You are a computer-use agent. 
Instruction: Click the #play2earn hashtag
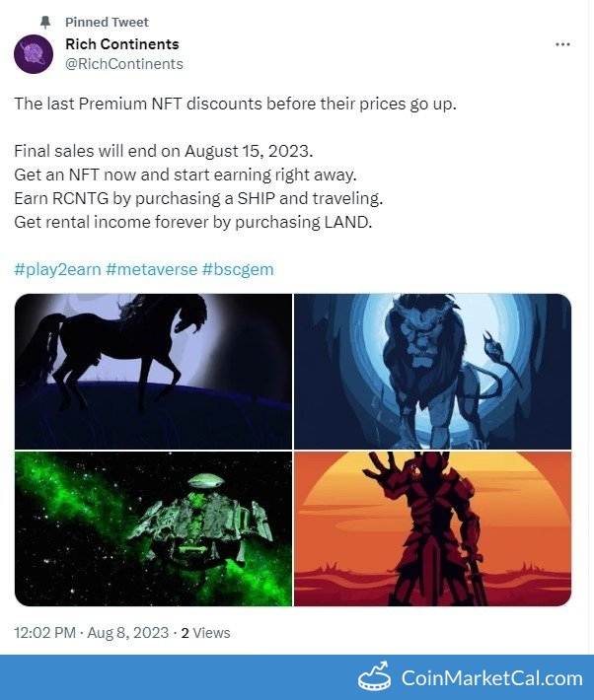pyautogui.click(x=57, y=269)
